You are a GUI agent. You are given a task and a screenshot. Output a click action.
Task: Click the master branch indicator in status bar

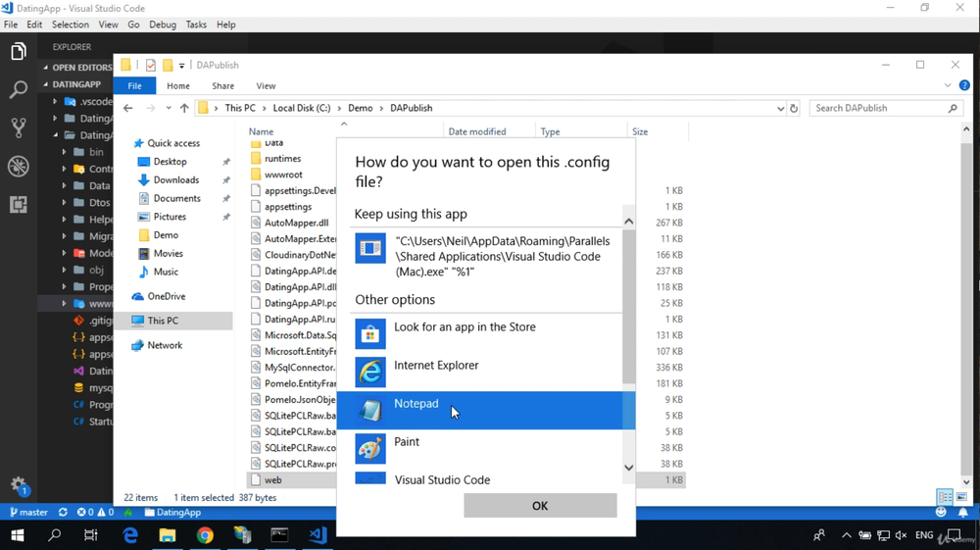tap(28, 512)
